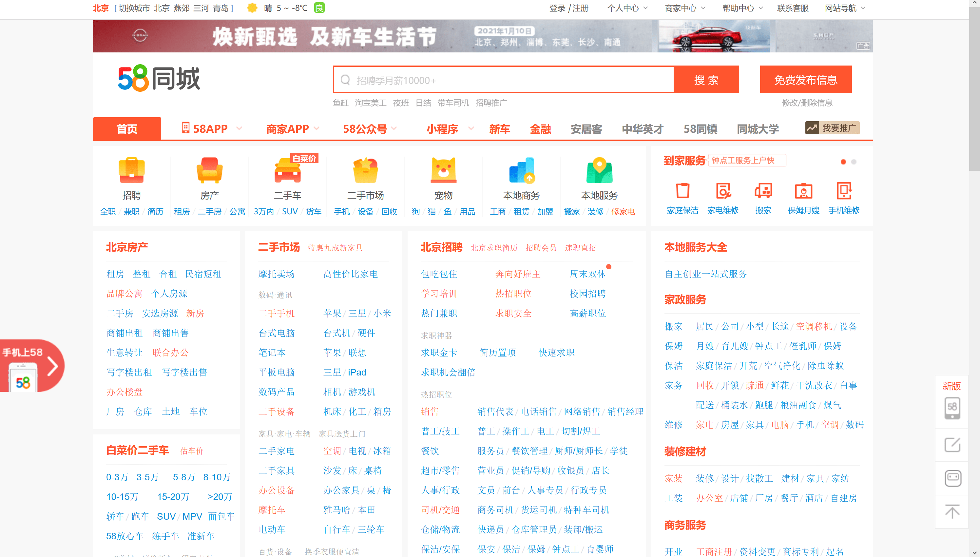Click the 58同城 logo
Screen dimensions: 980x557
point(159,78)
